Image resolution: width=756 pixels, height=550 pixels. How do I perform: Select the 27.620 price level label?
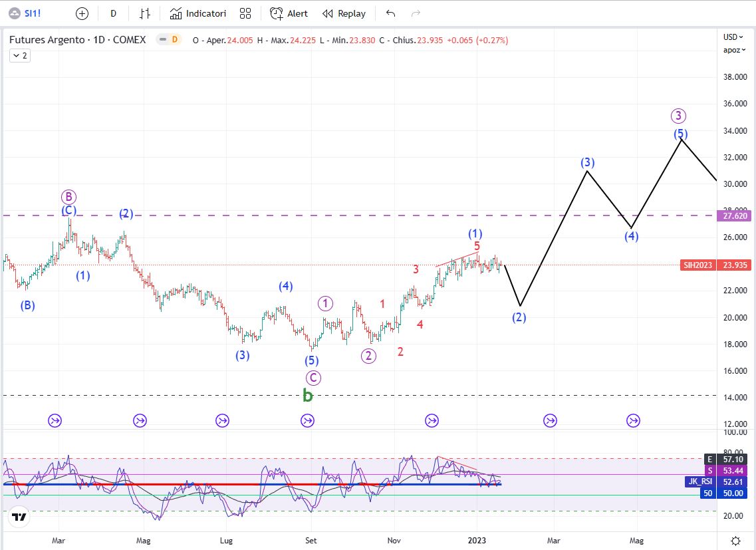pyautogui.click(x=735, y=216)
